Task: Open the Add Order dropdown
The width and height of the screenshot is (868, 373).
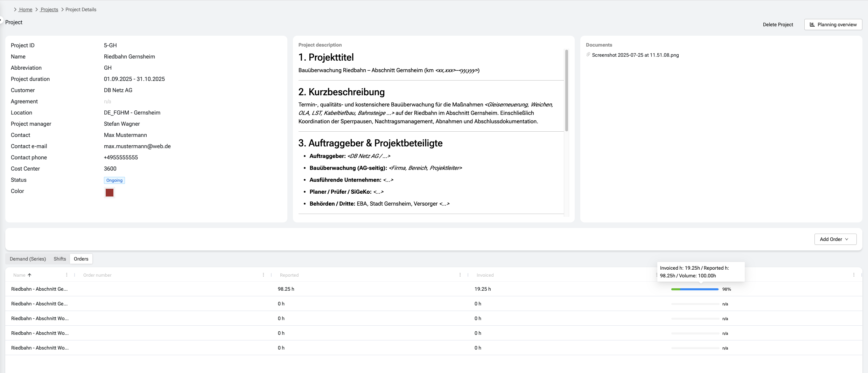Action: click(x=835, y=239)
